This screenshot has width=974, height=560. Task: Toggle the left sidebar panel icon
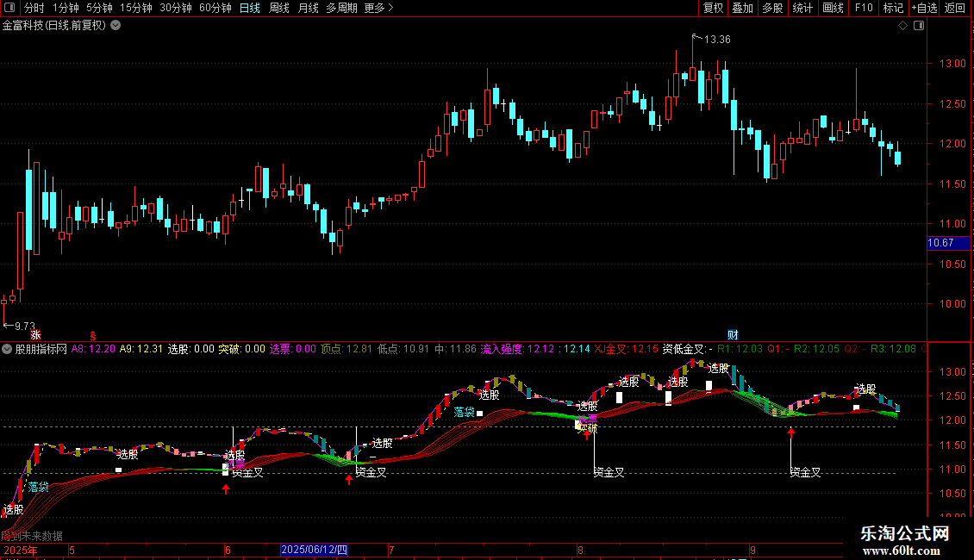9,8
